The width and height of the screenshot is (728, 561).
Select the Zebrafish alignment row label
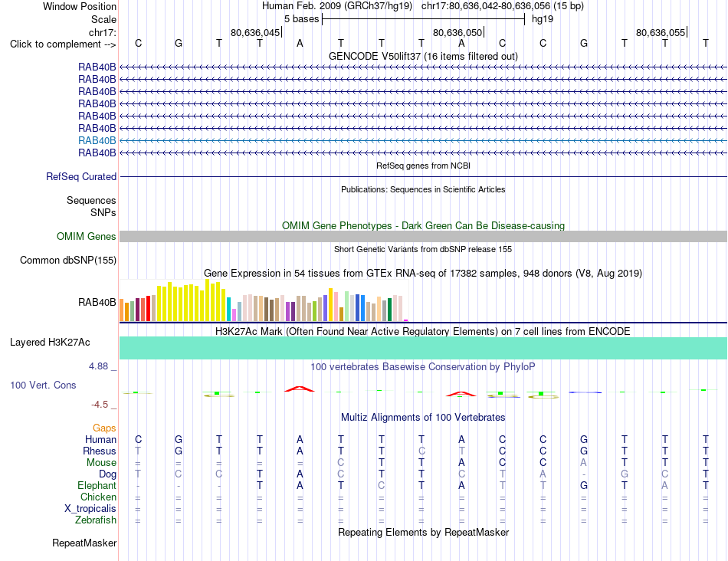[96, 520]
